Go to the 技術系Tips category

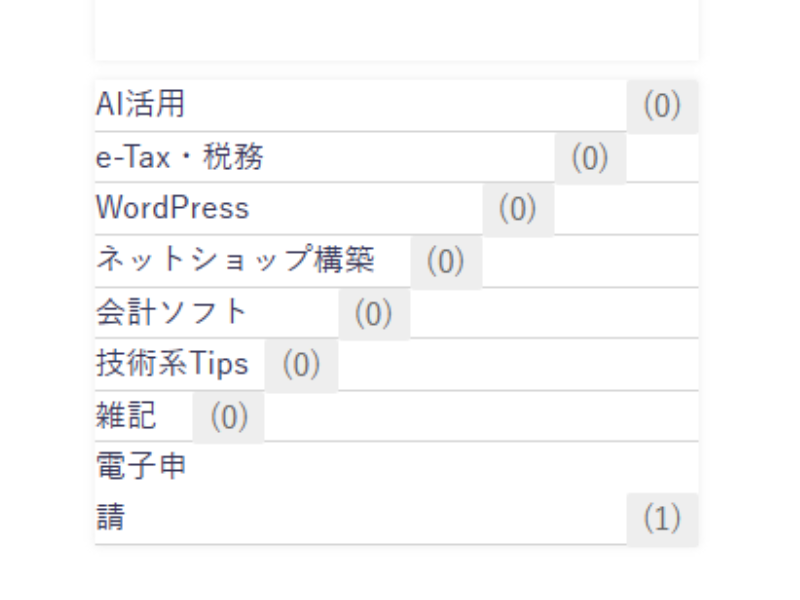(171, 365)
